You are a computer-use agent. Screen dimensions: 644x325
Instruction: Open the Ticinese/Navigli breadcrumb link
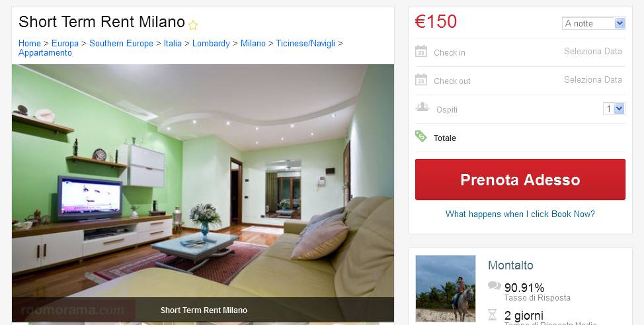pos(305,43)
